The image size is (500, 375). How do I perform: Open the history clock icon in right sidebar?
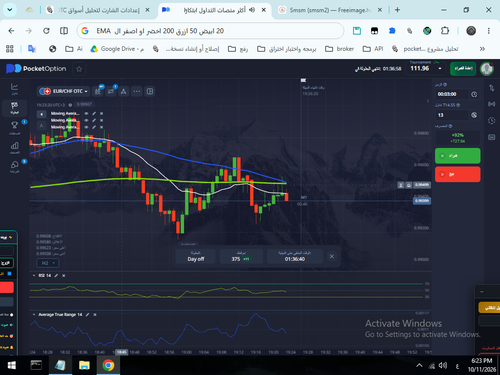pos(491,120)
